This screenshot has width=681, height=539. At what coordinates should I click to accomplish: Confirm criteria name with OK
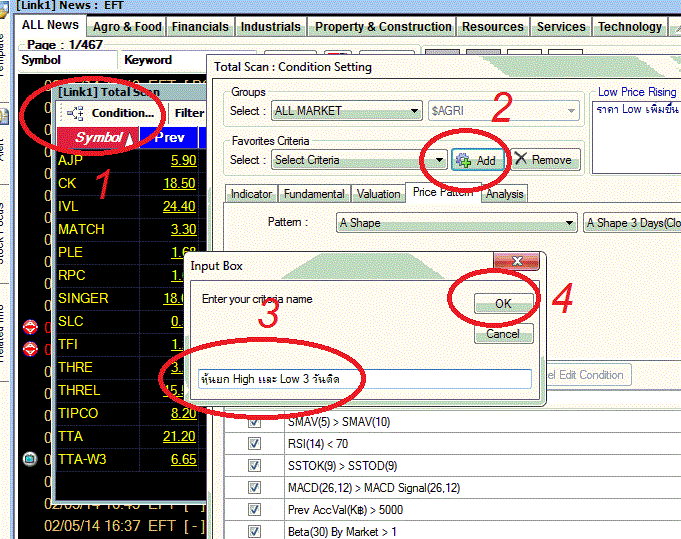tap(503, 304)
